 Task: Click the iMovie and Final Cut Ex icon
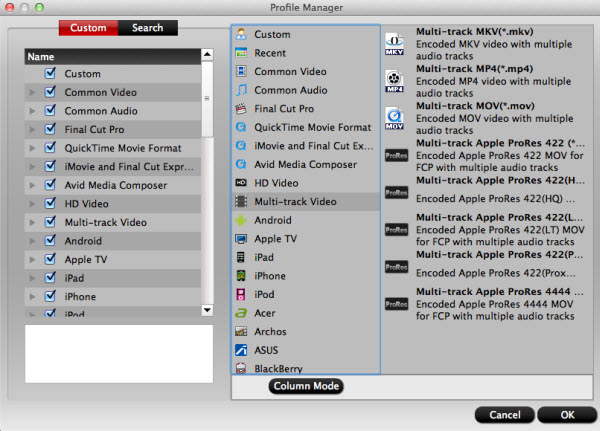pos(241,146)
